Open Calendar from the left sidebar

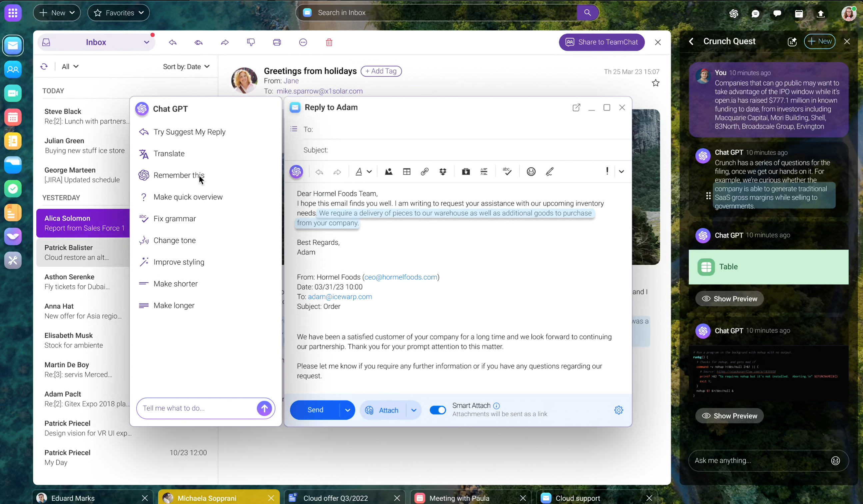pyautogui.click(x=13, y=118)
